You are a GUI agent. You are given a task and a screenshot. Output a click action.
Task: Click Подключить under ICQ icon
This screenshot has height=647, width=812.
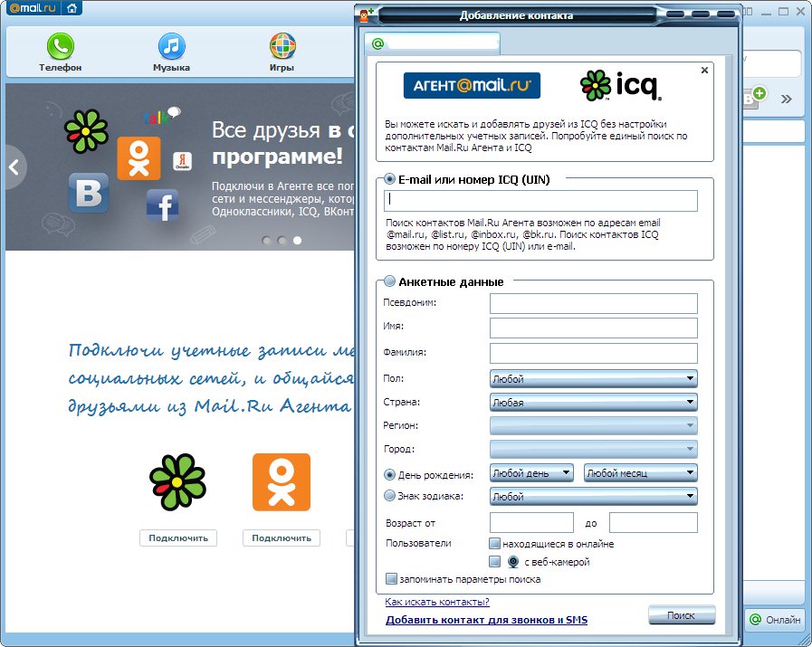coord(178,538)
